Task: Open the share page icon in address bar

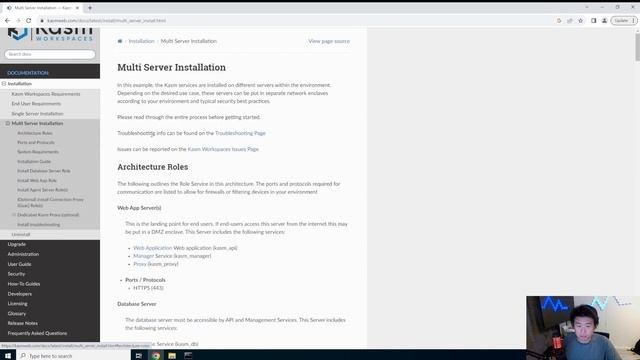Action: point(570,20)
